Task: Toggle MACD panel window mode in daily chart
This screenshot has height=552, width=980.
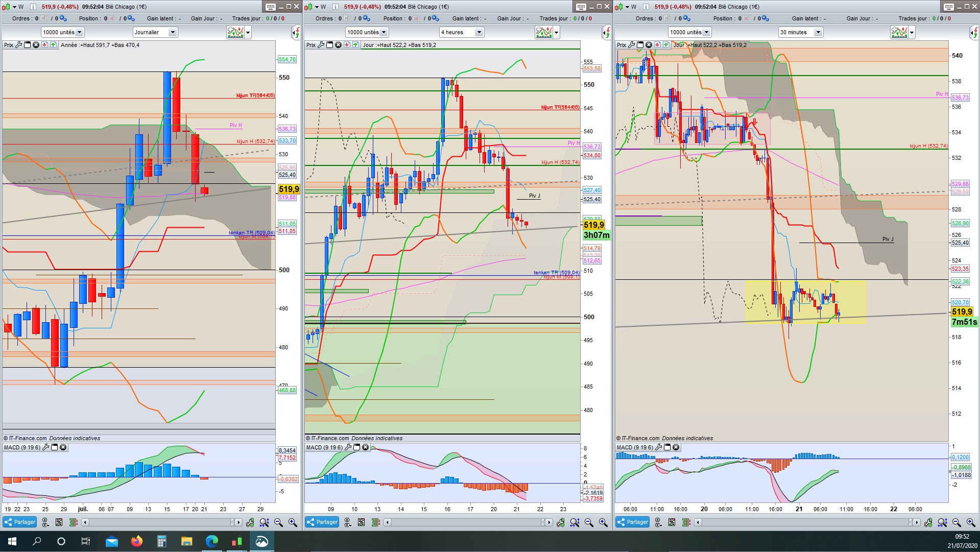Action: 55,447
